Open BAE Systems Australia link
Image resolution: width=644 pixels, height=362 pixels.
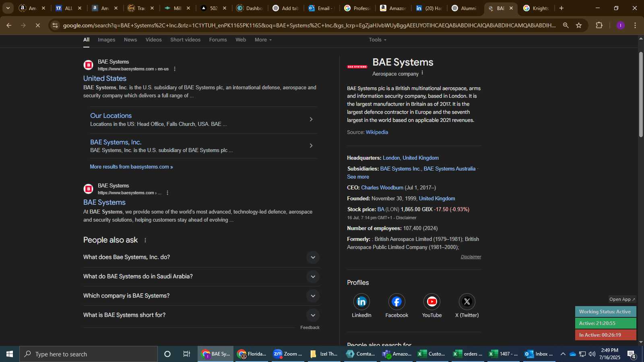click(449, 169)
